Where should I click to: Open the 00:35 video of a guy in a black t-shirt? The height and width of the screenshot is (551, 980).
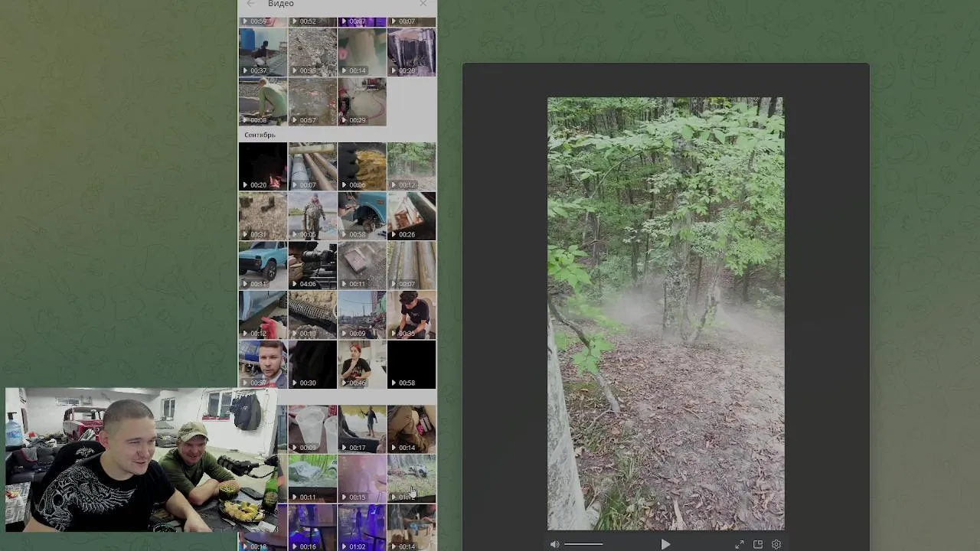coord(411,315)
